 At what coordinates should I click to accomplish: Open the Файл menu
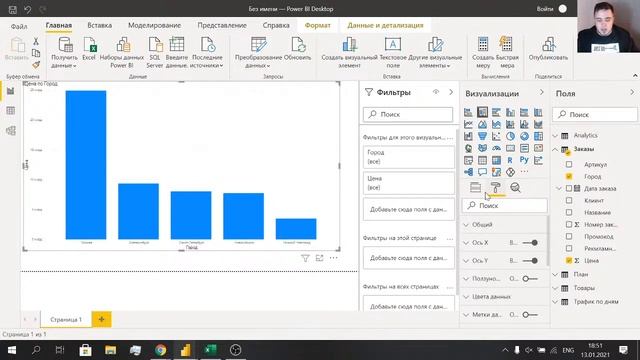click(x=19, y=26)
